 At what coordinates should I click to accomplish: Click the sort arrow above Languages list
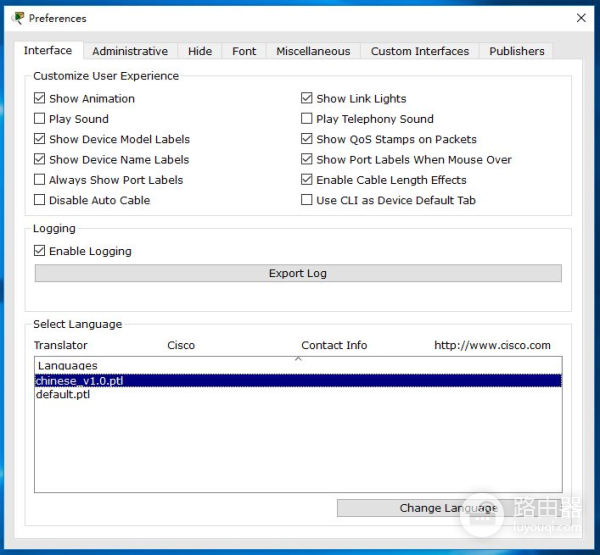click(298, 358)
